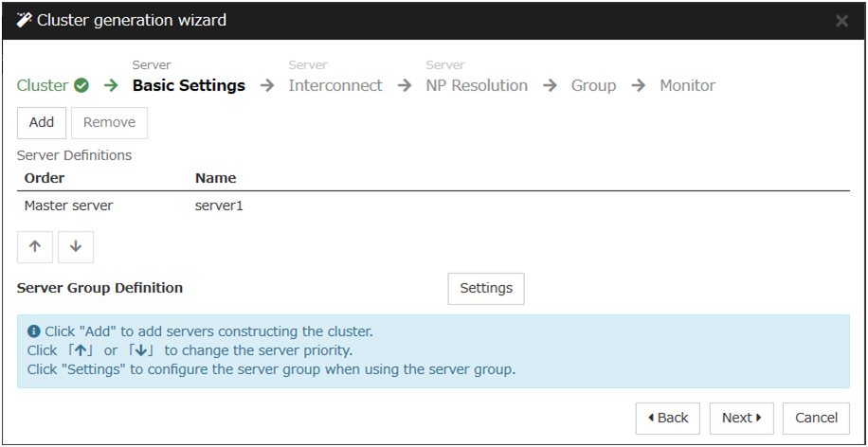
Task: Jump to the Interconnect step
Action: point(335,85)
